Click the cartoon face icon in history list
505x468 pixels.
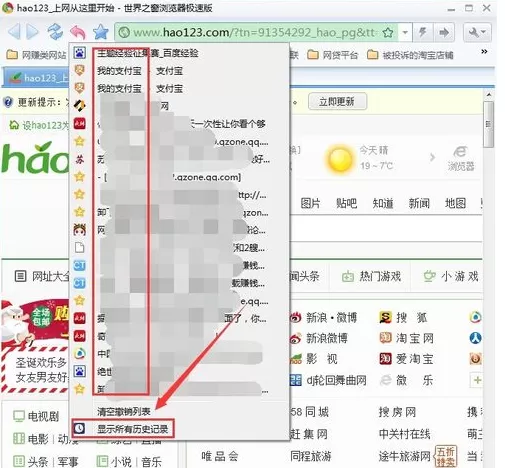79,230
